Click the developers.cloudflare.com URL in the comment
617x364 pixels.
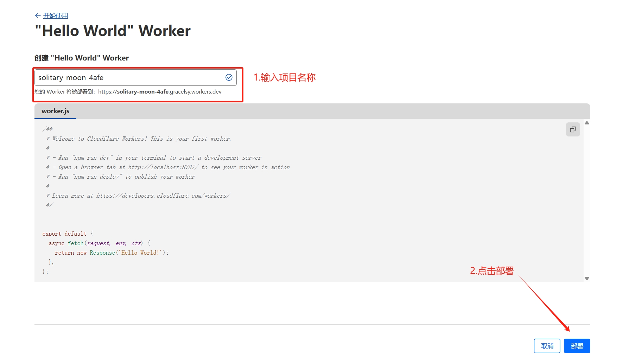[x=163, y=196]
